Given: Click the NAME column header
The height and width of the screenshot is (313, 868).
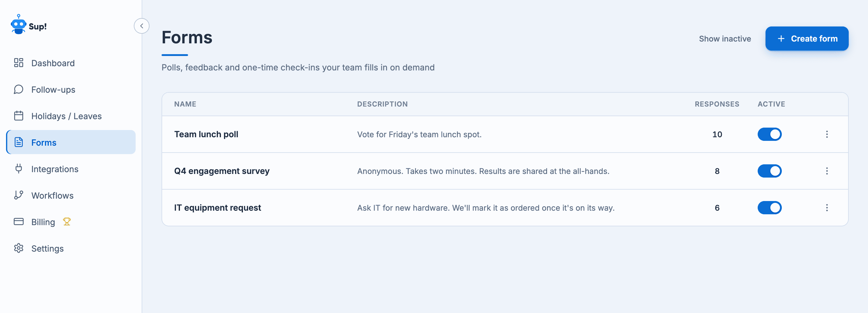Looking at the screenshot, I should pyautogui.click(x=185, y=104).
